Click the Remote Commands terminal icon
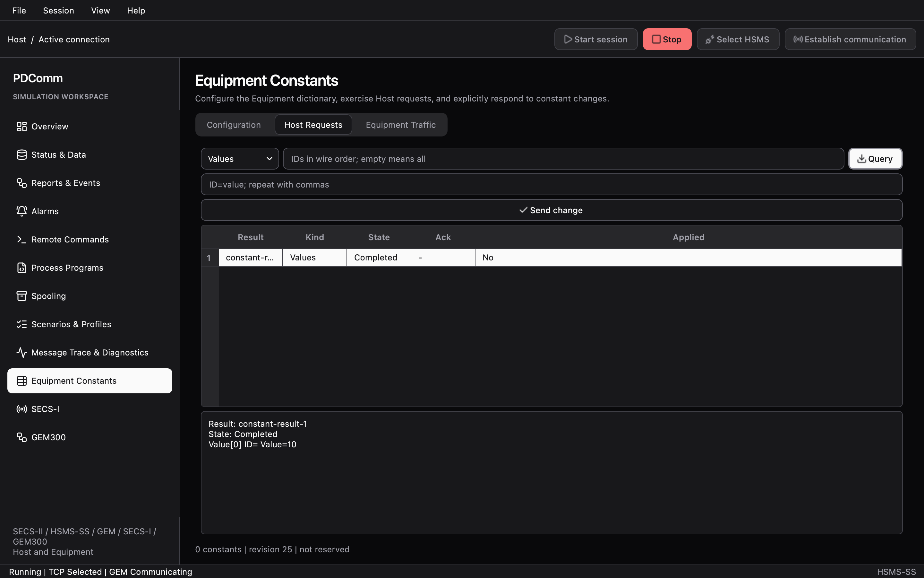The image size is (924, 578). tap(22, 240)
